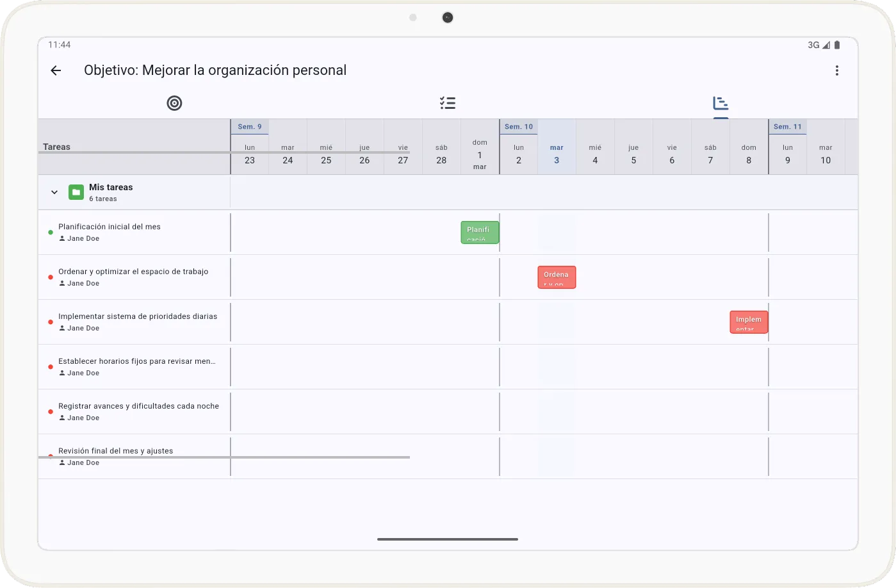
Task: Click the green Mis tareas list icon
Action: coord(76,192)
